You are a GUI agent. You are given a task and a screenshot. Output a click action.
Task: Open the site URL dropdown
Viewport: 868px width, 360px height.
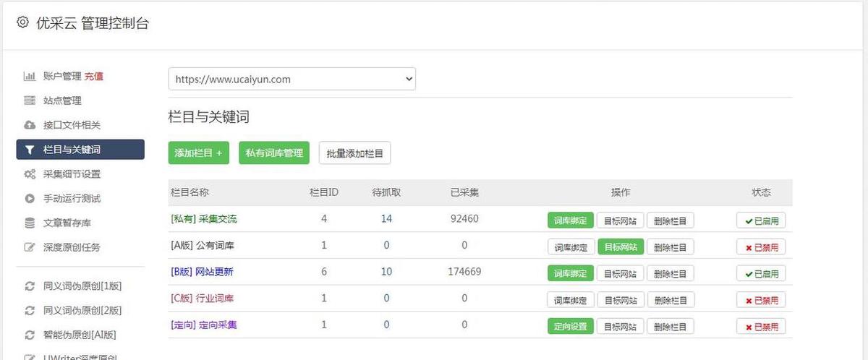[x=292, y=79]
